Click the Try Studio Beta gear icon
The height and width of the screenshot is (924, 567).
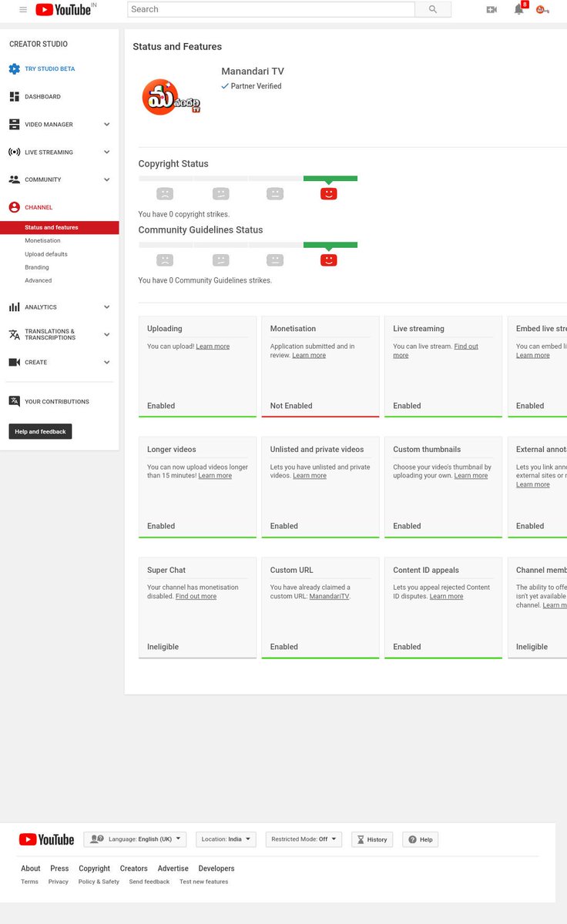[14, 69]
